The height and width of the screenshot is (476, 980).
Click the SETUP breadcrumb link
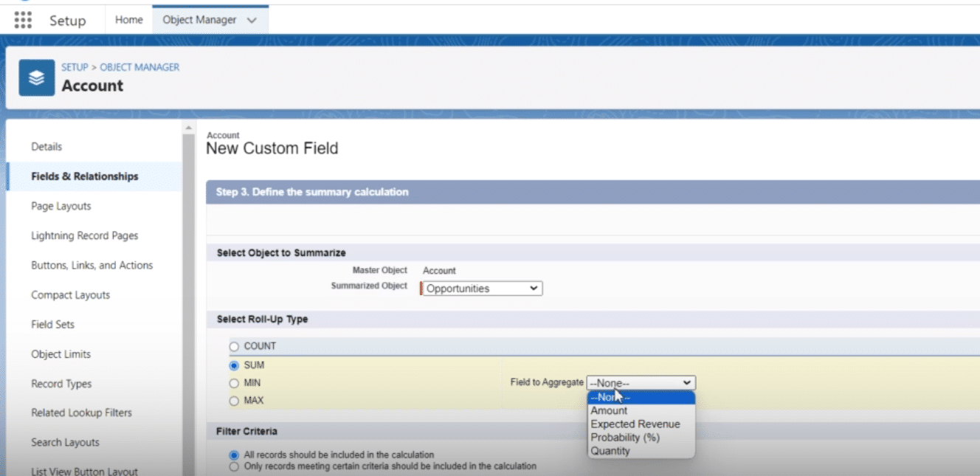pyautogui.click(x=75, y=67)
